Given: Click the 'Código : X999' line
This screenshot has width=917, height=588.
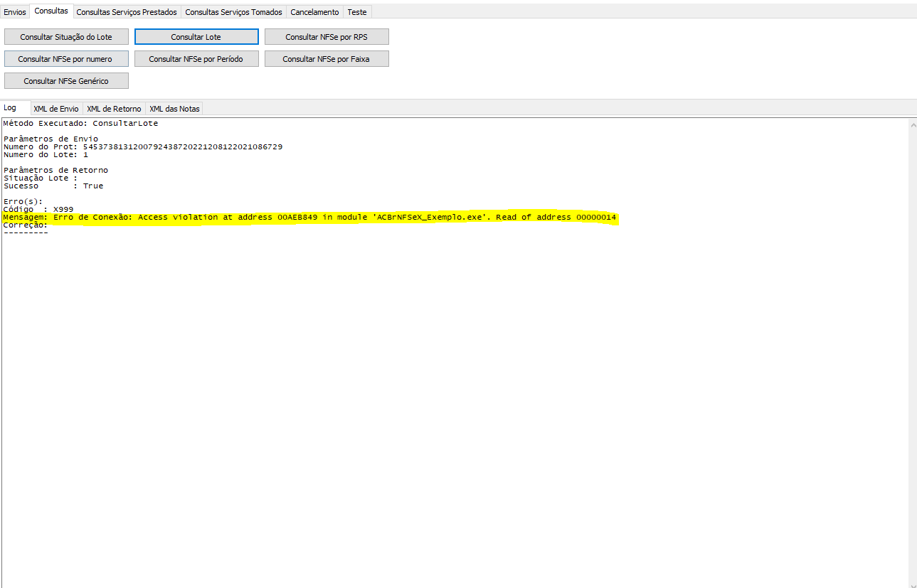Looking at the screenshot, I should pyautogui.click(x=38, y=209).
